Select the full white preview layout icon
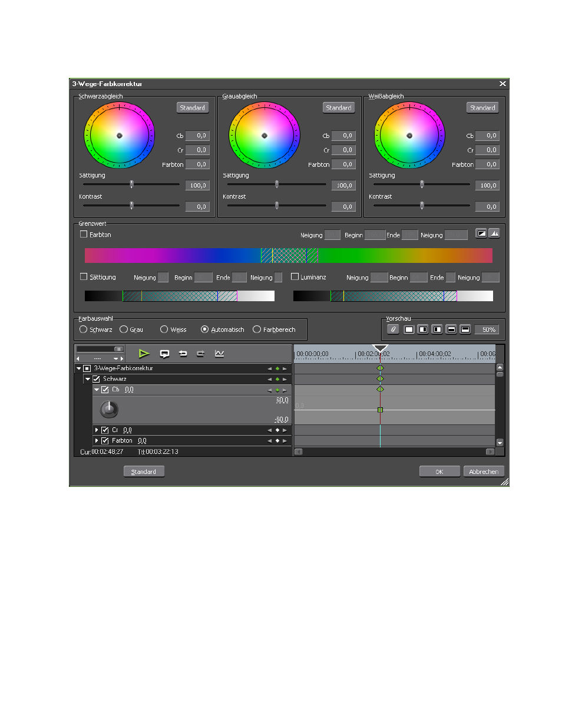This screenshot has height=728, width=562. point(409,330)
